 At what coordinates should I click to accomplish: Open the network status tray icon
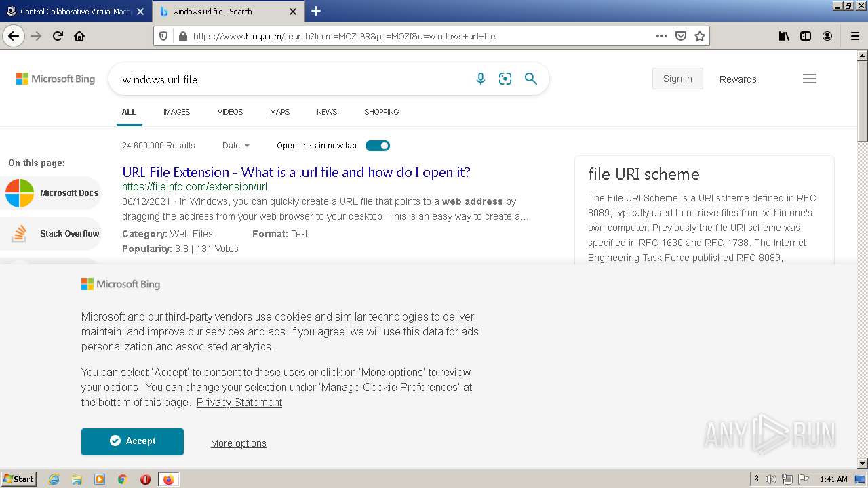787,479
